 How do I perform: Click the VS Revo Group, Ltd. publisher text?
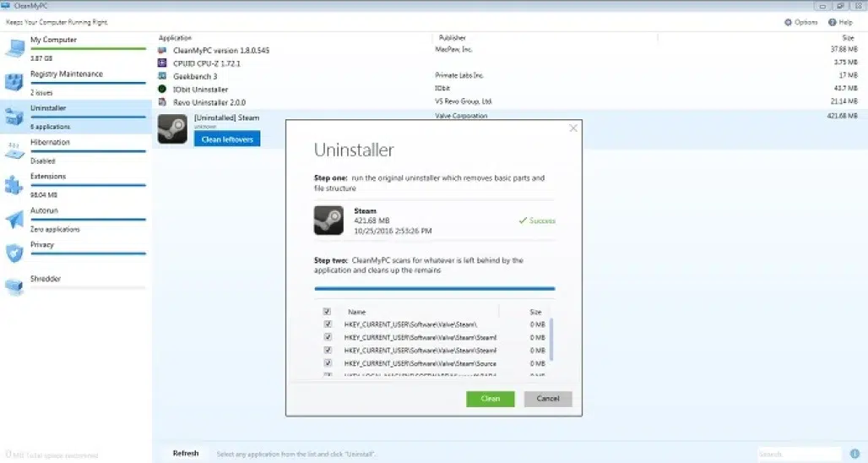pos(464,101)
